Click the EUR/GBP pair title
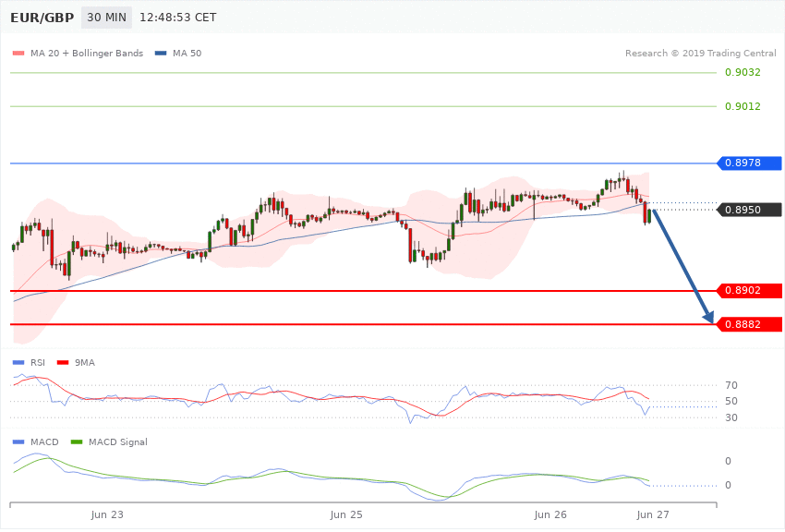785x532 pixels. [x=42, y=18]
